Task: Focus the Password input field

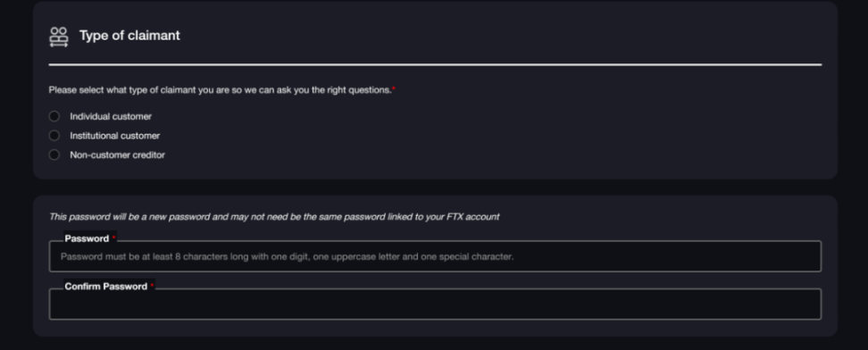Action: tap(435, 256)
